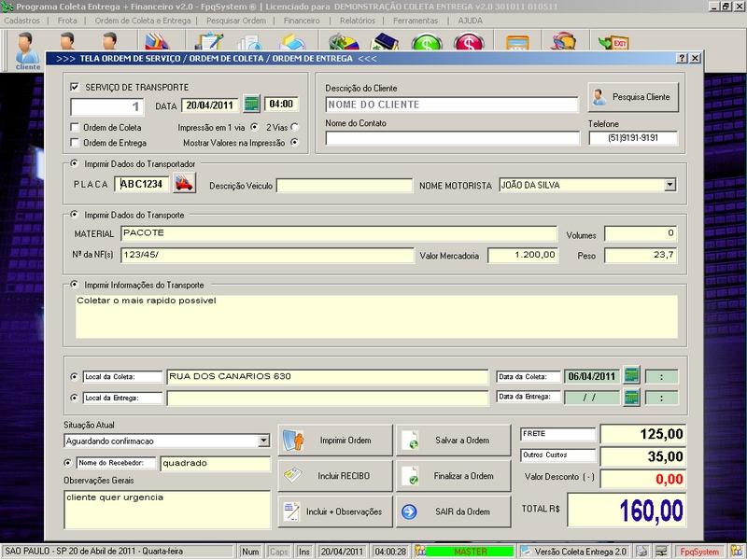Click the red truck icon beside the plate field
The width and height of the screenshot is (747, 560).
[x=184, y=185]
